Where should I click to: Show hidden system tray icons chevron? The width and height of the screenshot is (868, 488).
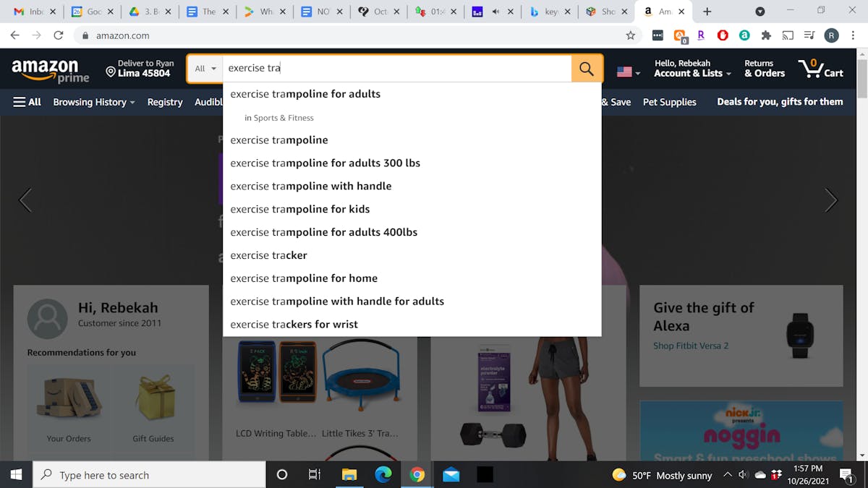728,475
